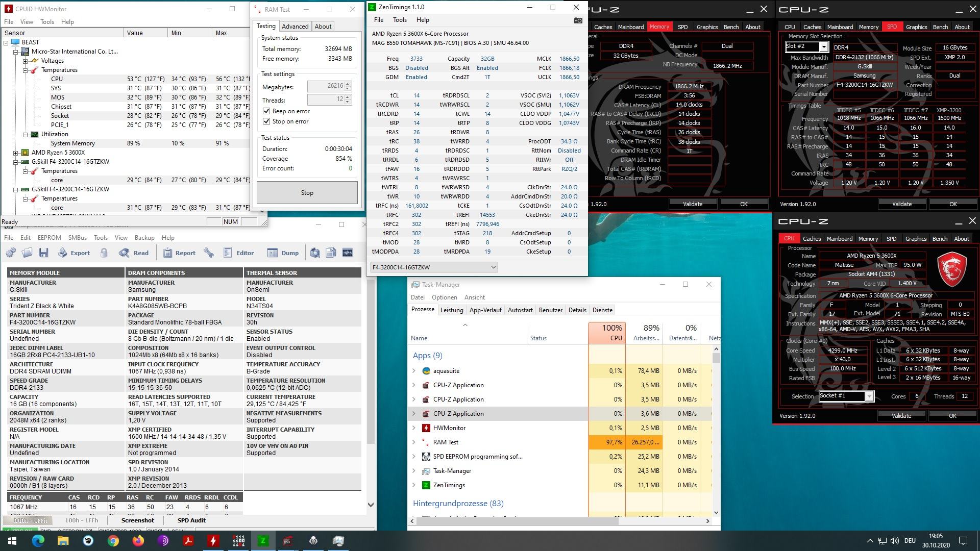980x551 pixels.
Task: Click Dump in the Thaiphoon toolbar
Action: coord(283,253)
